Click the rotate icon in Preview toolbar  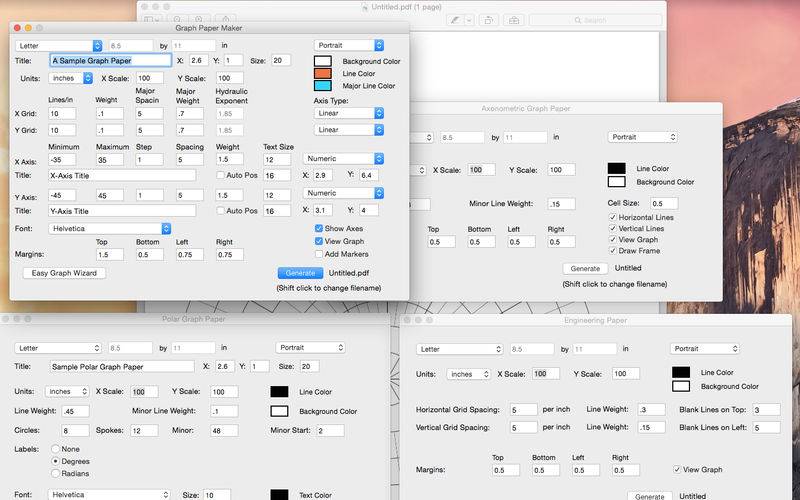488,20
